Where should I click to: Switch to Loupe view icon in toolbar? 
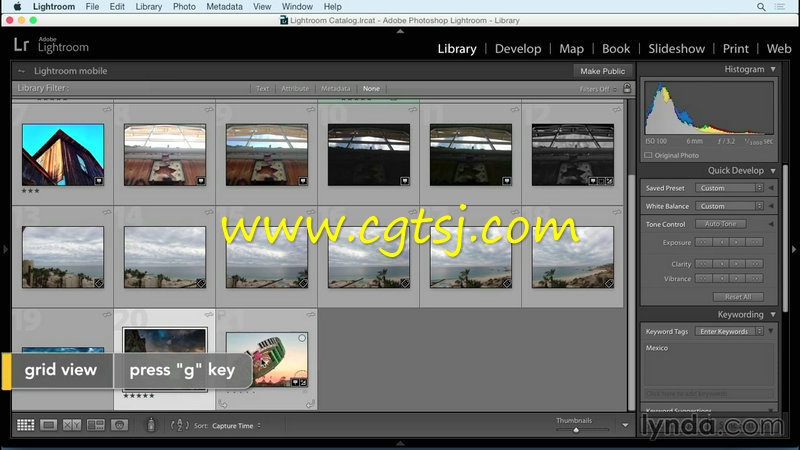(48, 424)
